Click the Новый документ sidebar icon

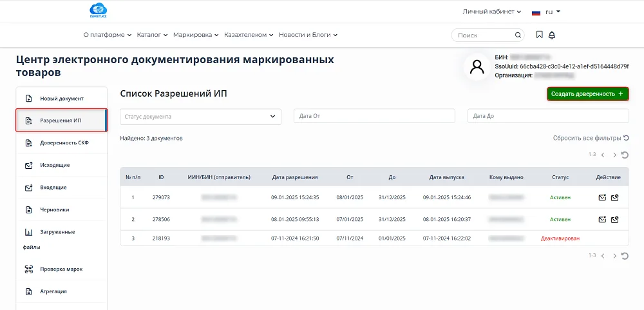29,99
